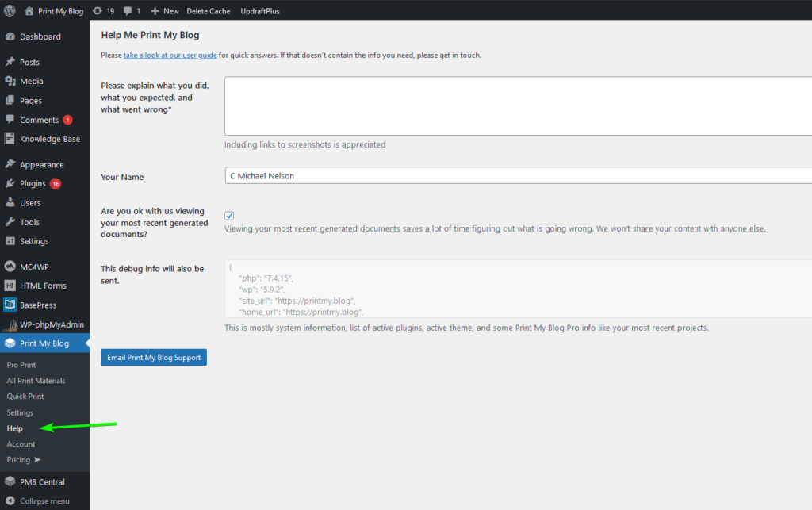Select Quick Print submenu item

25,396
